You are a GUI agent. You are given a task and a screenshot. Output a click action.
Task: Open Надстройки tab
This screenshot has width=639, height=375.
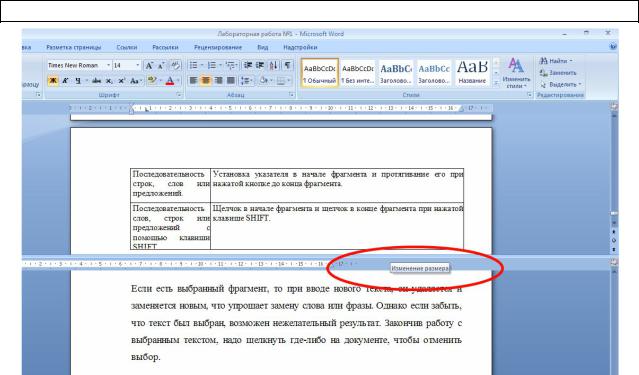[x=300, y=47]
